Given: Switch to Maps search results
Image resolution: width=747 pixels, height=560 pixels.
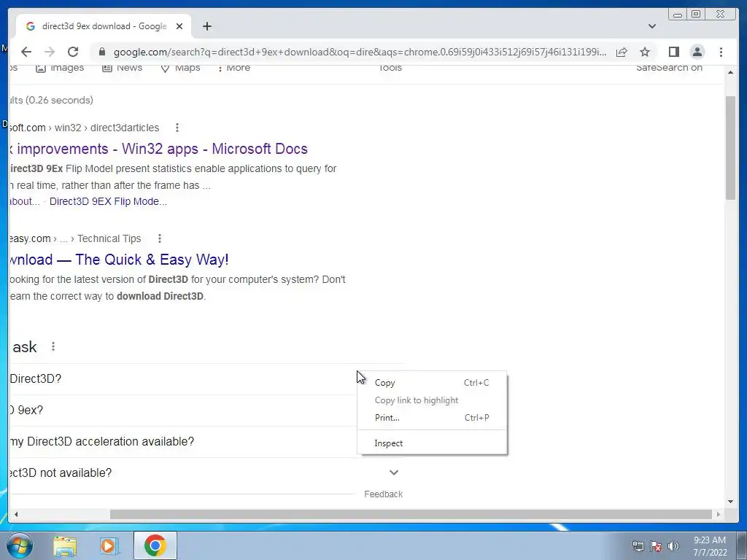Looking at the screenshot, I should pos(181,68).
